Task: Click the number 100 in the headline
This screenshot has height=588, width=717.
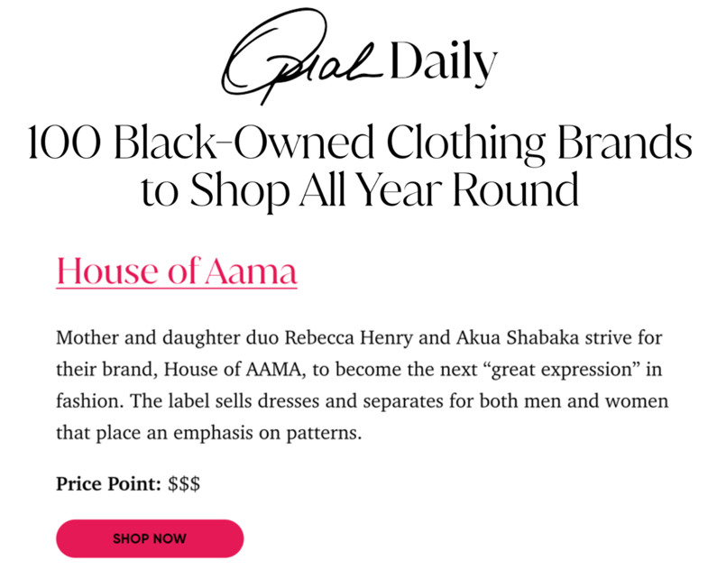Action: click(x=59, y=144)
